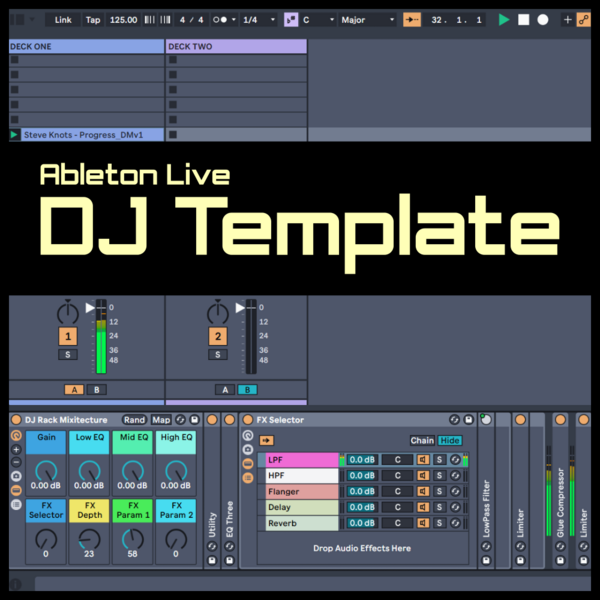600x600 pixels.
Task: Toggle Flanger chain speaker activator
Action: point(423,491)
